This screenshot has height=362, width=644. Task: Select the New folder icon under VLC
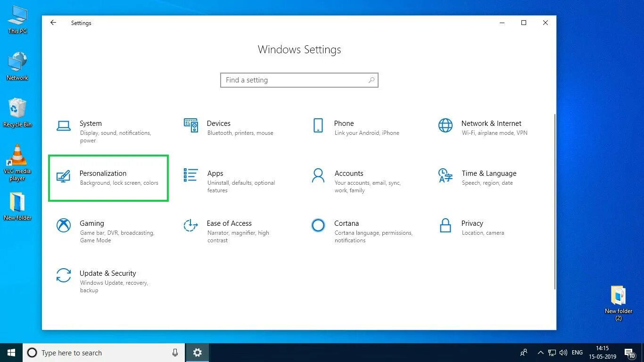[17, 206]
